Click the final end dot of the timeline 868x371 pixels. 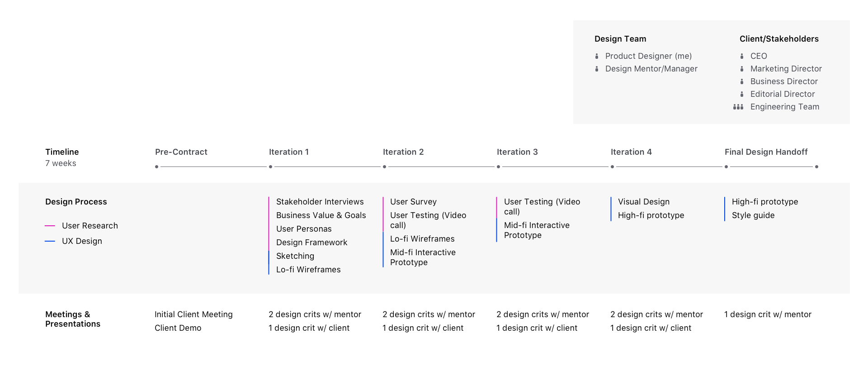817,167
